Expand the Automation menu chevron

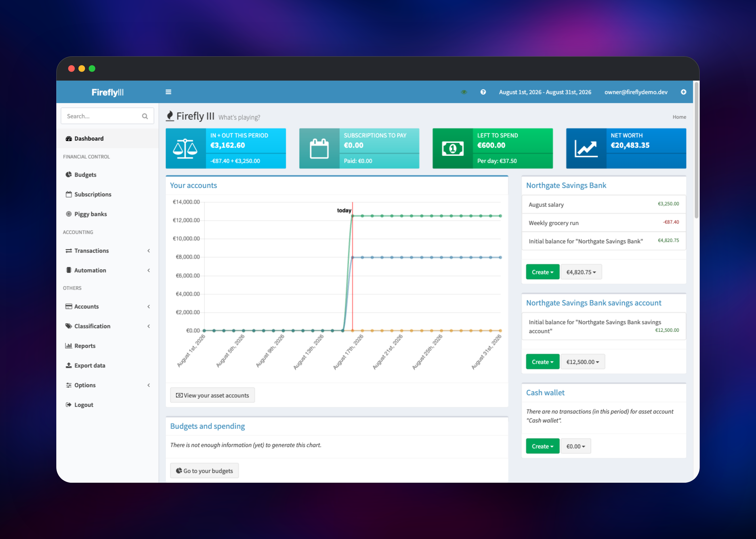(x=149, y=270)
